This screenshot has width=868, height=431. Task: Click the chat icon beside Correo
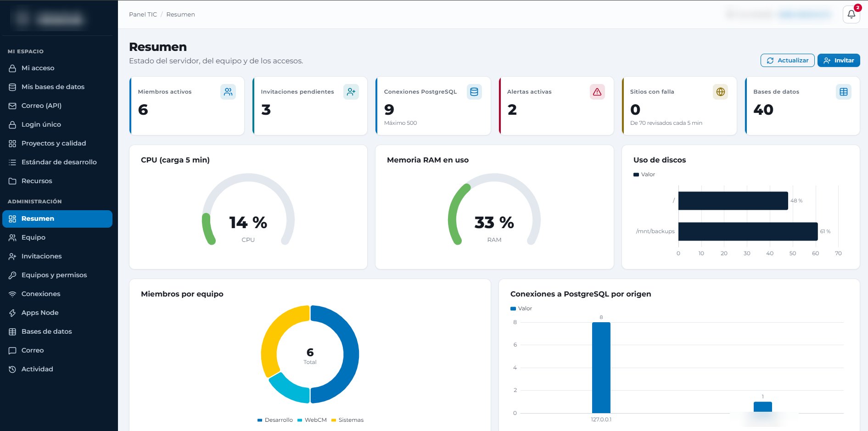(x=12, y=350)
